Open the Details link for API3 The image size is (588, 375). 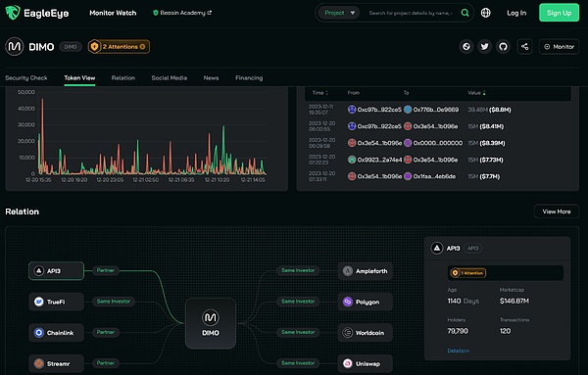[459, 351]
